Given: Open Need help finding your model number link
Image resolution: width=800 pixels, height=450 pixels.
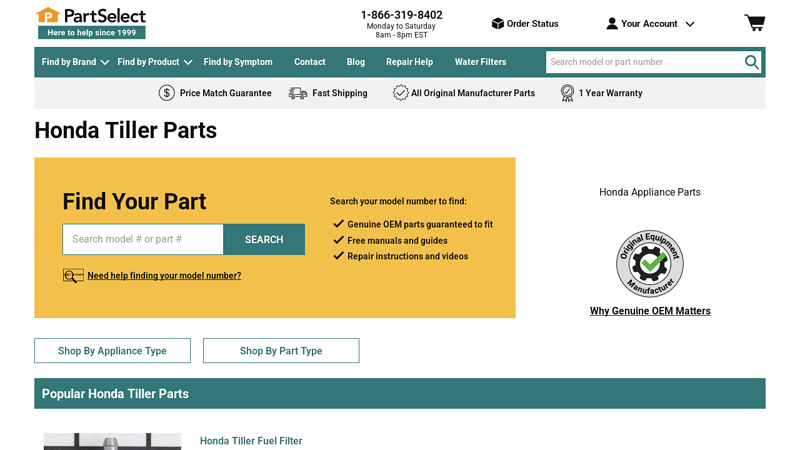Looking at the screenshot, I should [x=164, y=276].
